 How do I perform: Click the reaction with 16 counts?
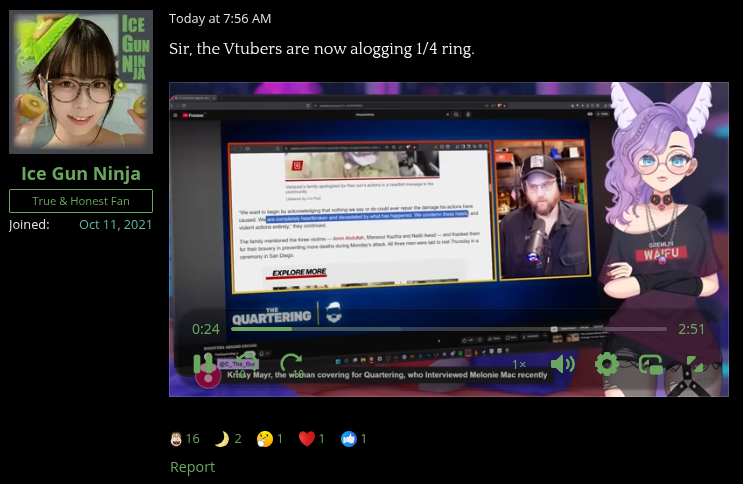pos(185,439)
